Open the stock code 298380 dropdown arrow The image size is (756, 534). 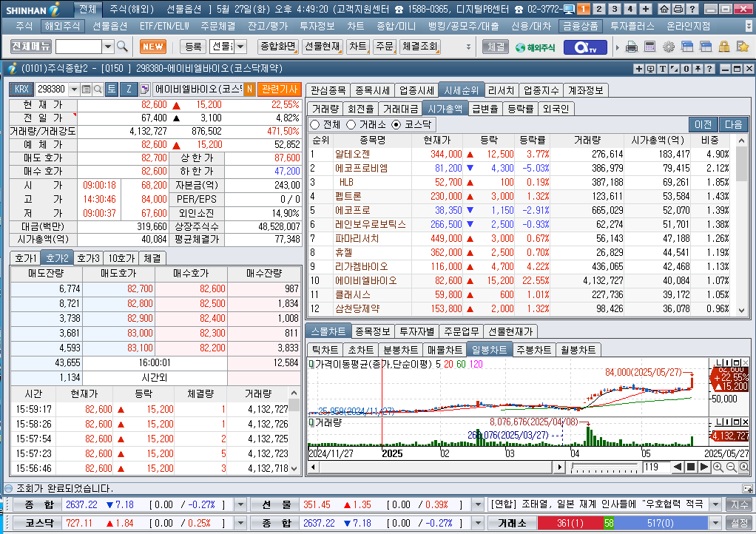tap(74, 89)
